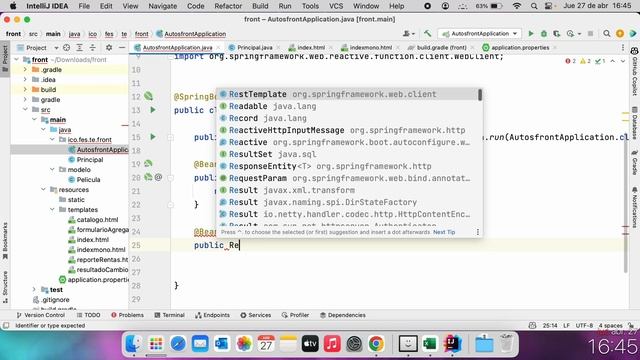
Task: Open the GitHub Copilot side panel
Action: click(x=635, y=72)
